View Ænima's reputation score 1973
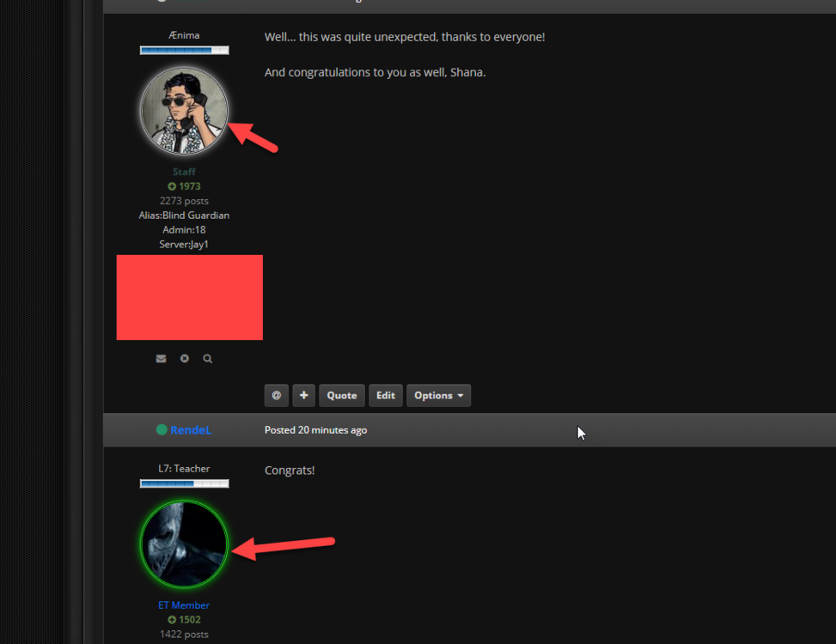836x644 pixels. click(x=184, y=186)
